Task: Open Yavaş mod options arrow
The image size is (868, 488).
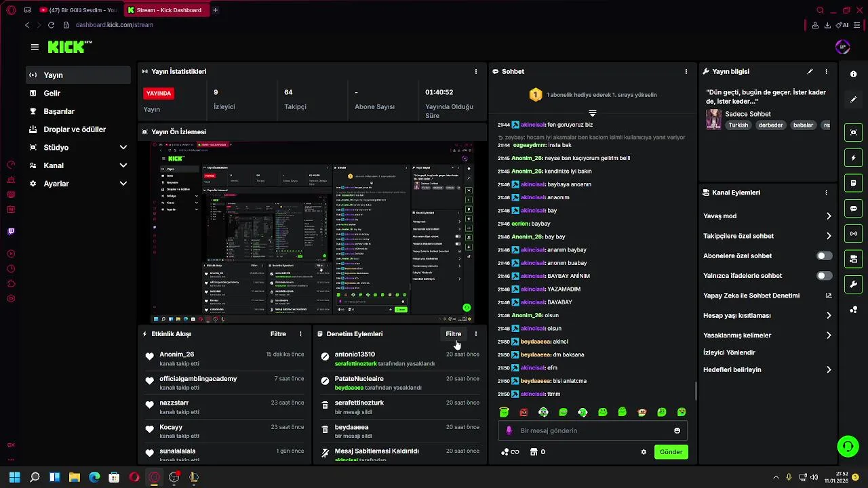Action: (829, 216)
